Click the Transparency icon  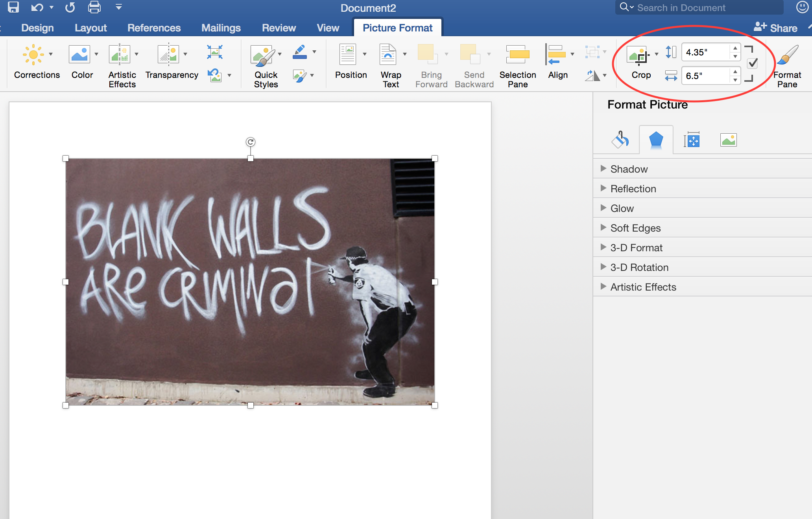tap(168, 54)
